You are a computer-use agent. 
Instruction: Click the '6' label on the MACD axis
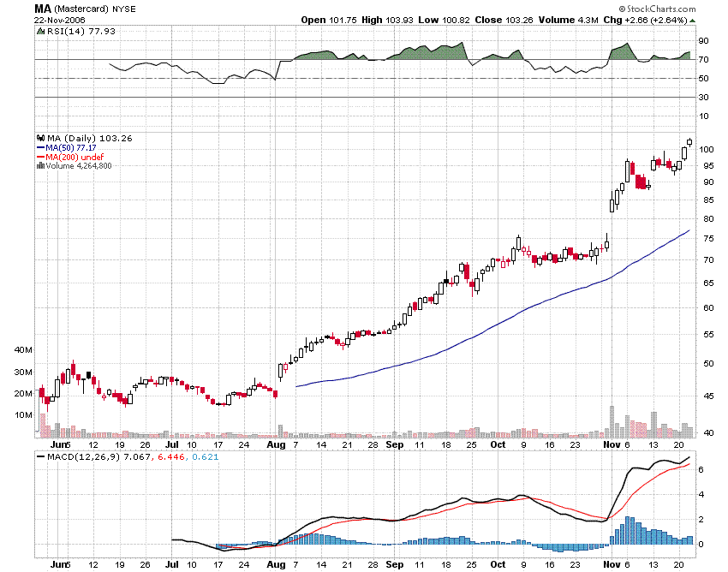coord(701,470)
